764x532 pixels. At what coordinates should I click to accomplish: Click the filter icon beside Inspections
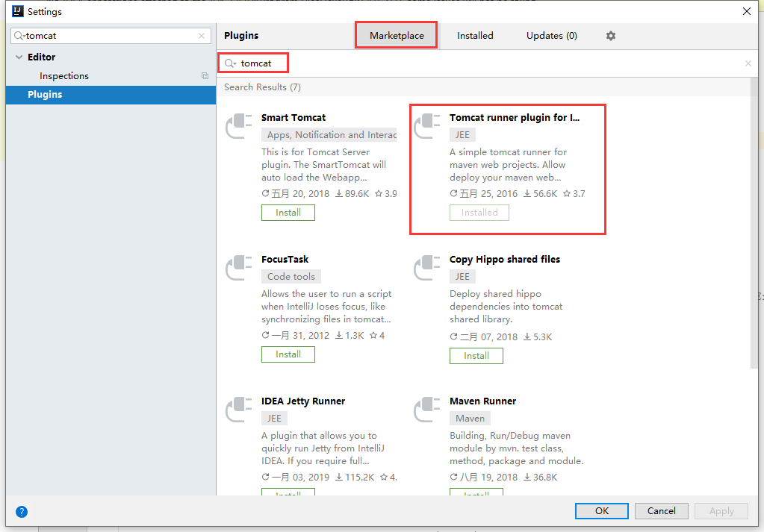click(x=205, y=75)
